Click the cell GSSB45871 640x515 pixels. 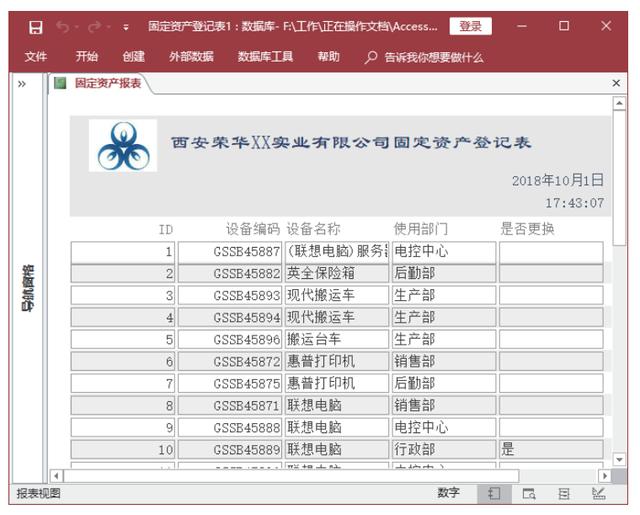click(x=230, y=406)
